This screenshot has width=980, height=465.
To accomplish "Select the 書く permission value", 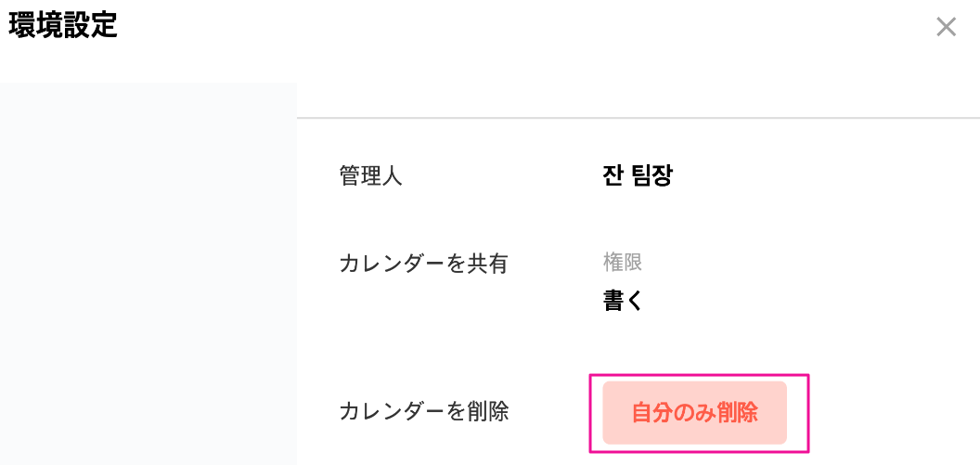I will coord(623,301).
